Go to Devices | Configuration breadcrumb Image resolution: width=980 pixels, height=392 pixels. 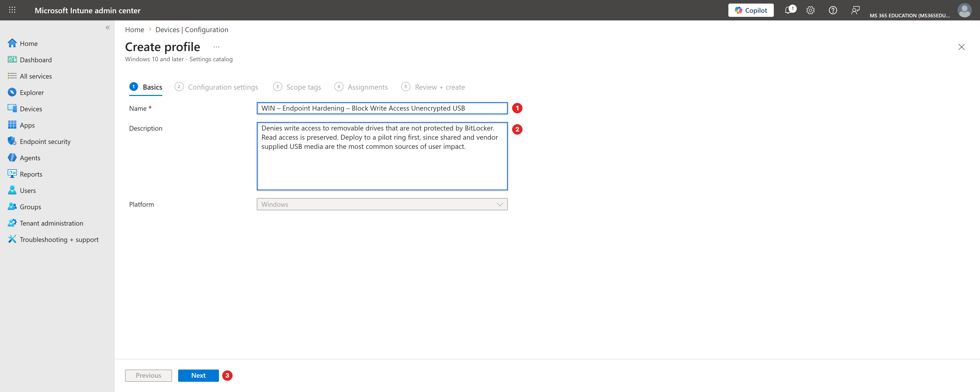192,30
